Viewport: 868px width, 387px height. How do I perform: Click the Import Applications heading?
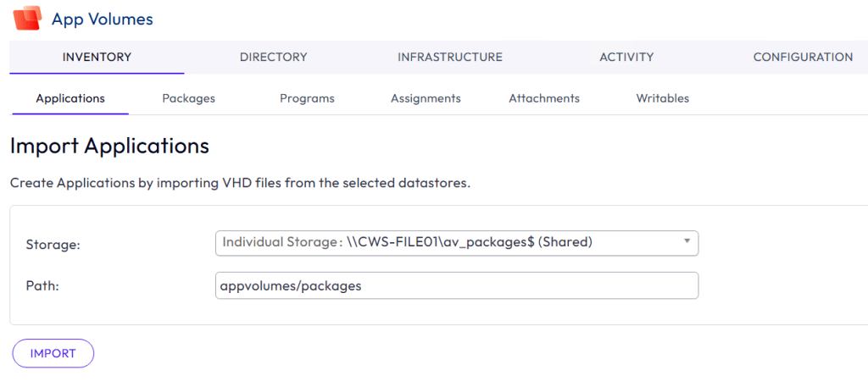(109, 146)
